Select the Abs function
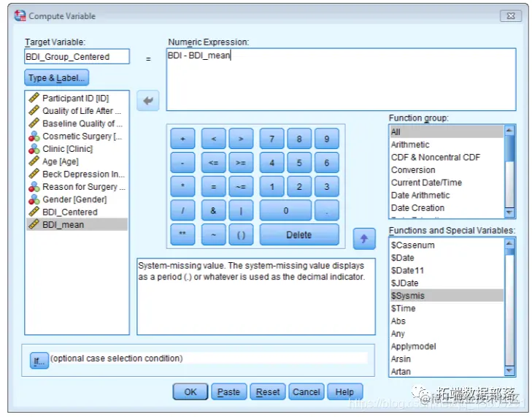The image size is (532, 417). 447,321
